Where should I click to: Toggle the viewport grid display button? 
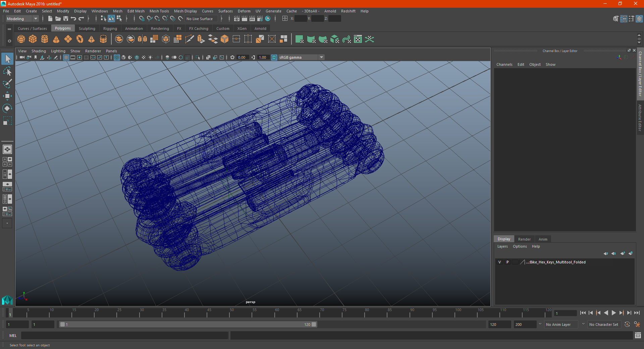click(x=66, y=57)
